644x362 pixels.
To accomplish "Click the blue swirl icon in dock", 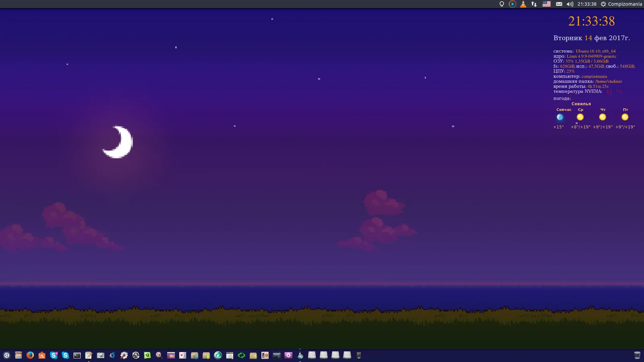I will click(112, 355).
